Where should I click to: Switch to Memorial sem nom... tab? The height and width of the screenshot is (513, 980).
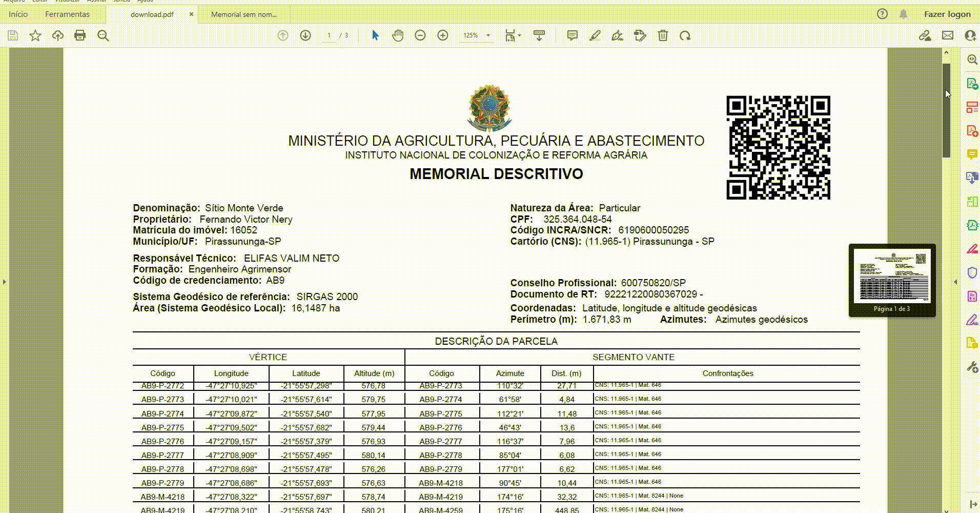pyautogui.click(x=244, y=14)
